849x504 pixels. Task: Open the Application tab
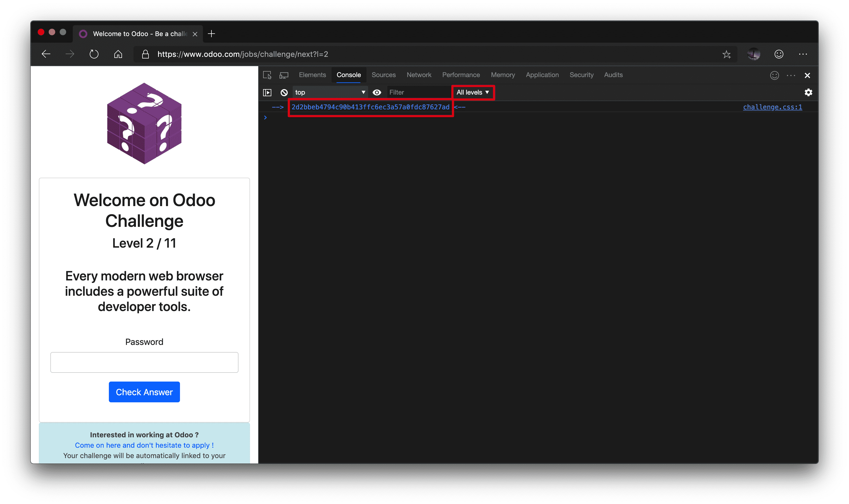(542, 75)
